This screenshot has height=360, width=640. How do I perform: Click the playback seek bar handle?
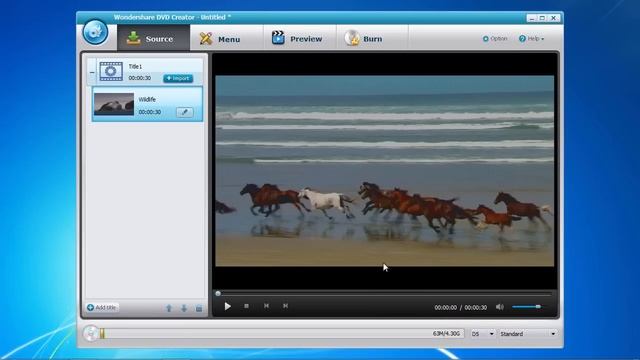click(218, 293)
